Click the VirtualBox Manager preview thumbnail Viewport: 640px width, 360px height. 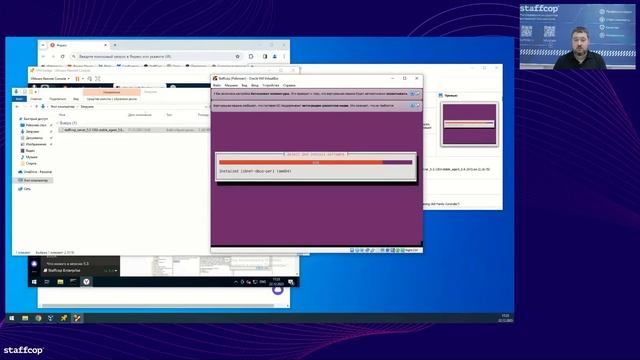tap(469, 124)
